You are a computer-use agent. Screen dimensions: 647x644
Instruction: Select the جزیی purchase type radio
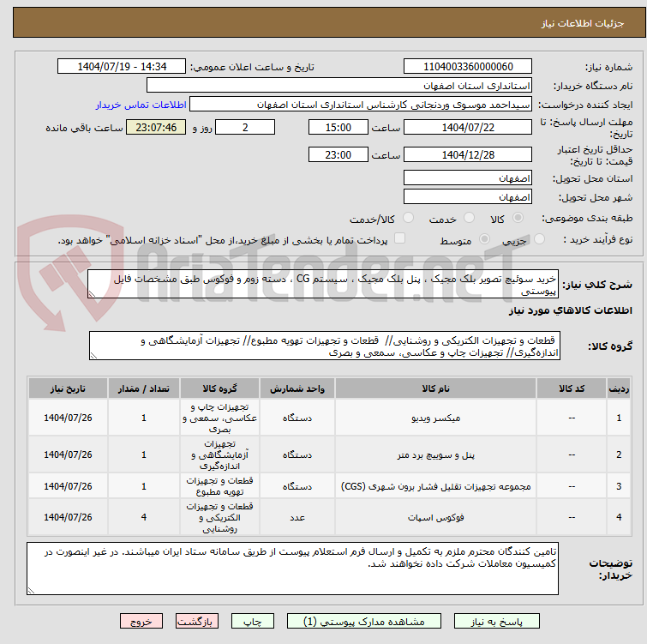click(x=539, y=239)
